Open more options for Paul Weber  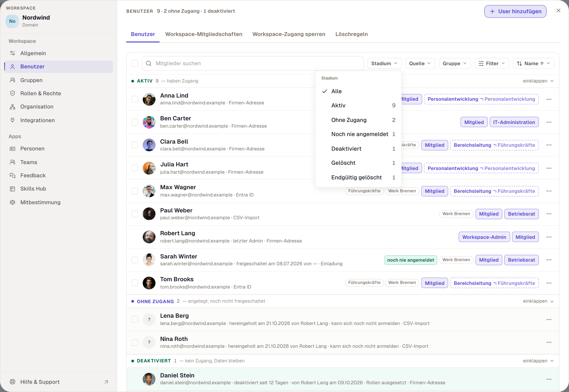549,214
